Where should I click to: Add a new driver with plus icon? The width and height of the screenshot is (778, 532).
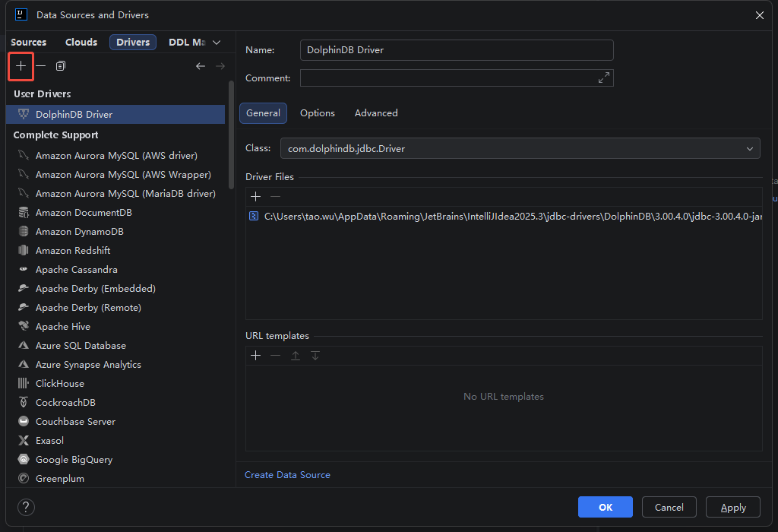coord(21,66)
